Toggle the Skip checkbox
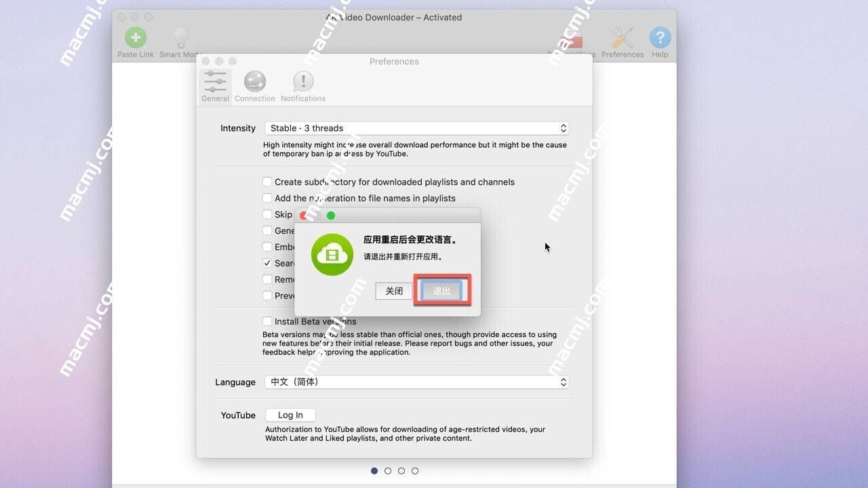The image size is (868, 488). coord(267,214)
